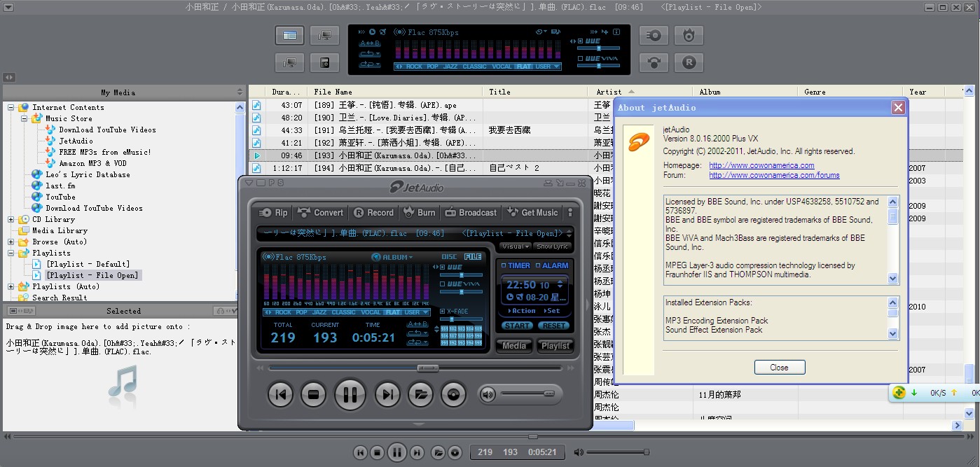This screenshot has height=467, width=980.
Task: Open the Visual dropdown in the mini player
Action: 515,246
